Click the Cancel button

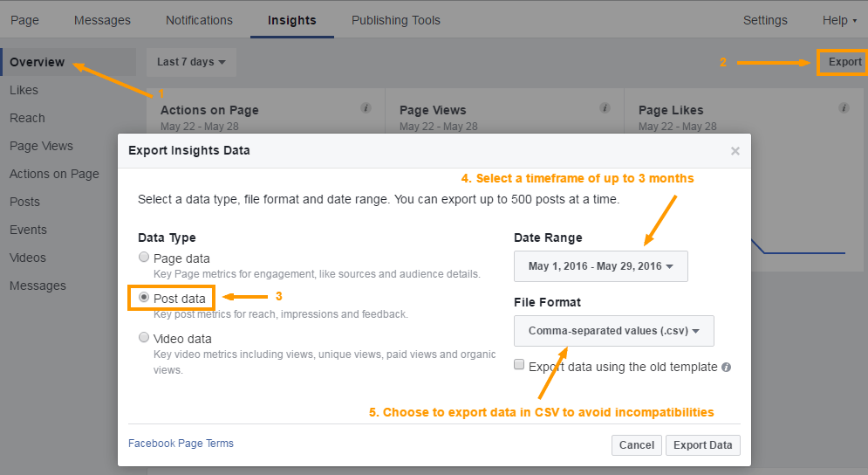pyautogui.click(x=637, y=445)
